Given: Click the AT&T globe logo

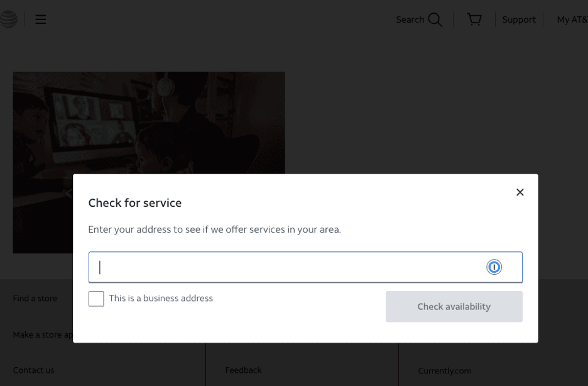Looking at the screenshot, I should pos(9,19).
